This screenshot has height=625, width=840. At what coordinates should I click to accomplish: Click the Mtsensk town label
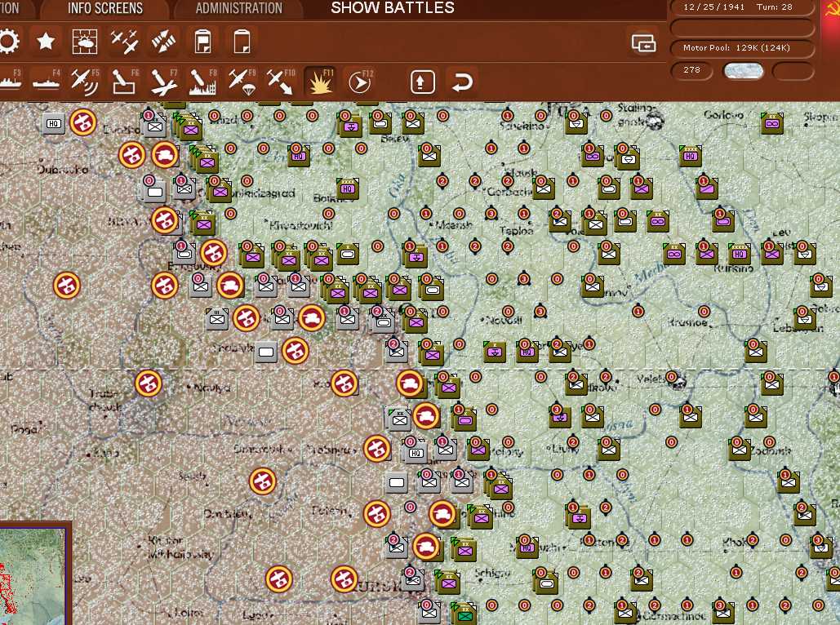454,225
